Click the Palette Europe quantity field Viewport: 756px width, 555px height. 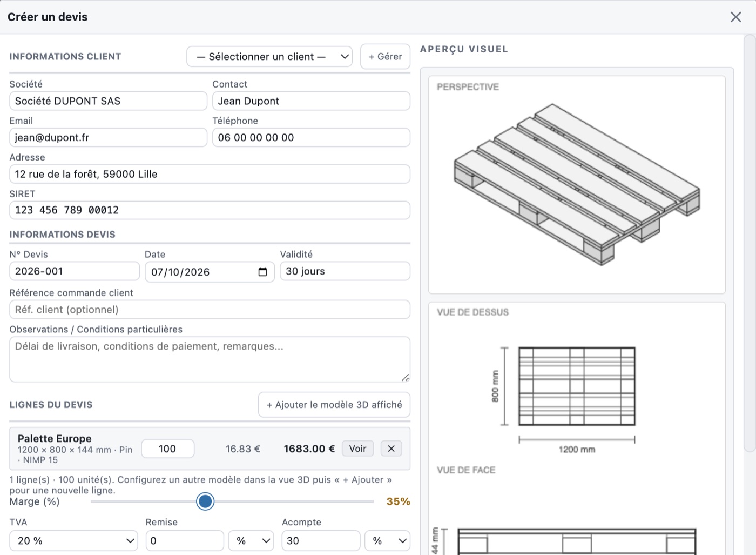(167, 449)
